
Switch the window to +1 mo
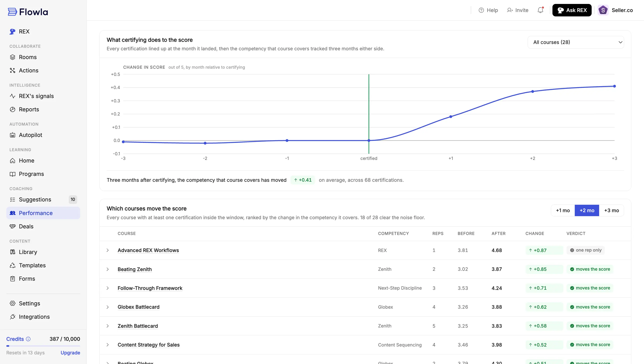click(x=563, y=210)
